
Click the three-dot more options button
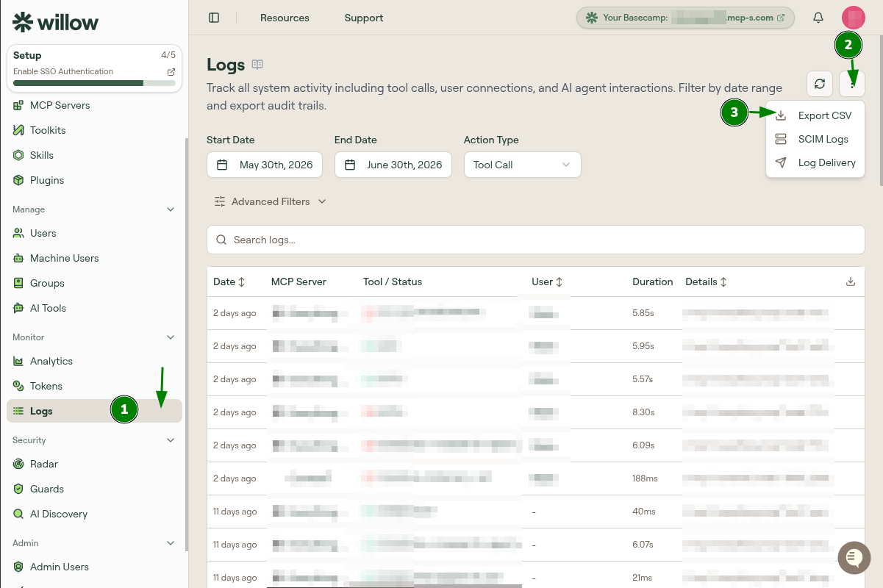(x=852, y=84)
